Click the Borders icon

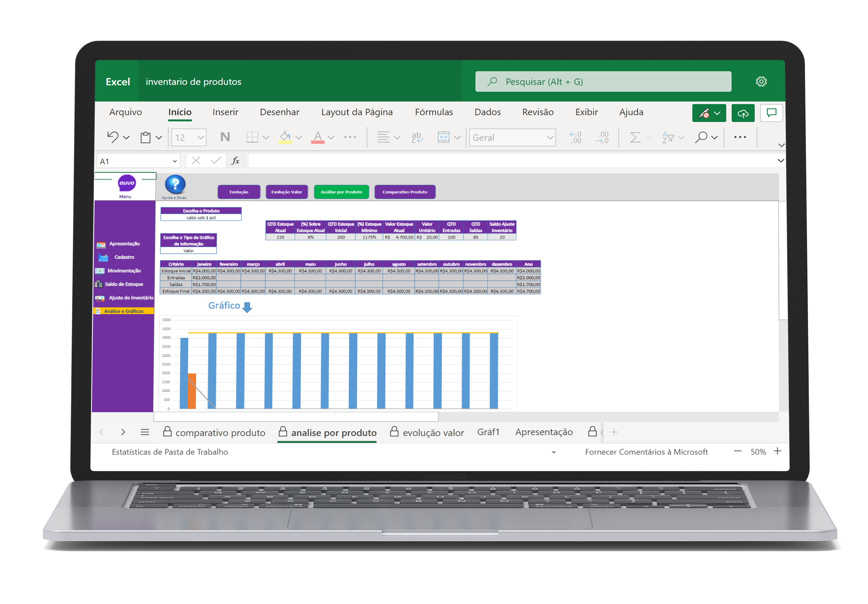point(252,137)
